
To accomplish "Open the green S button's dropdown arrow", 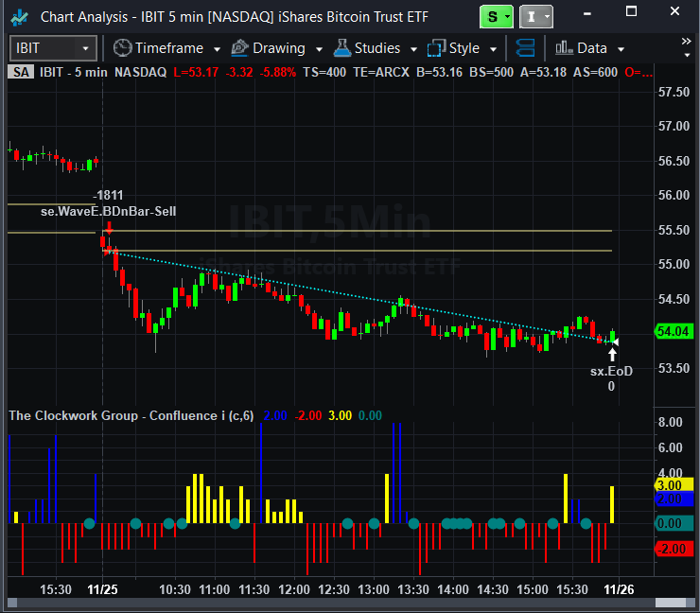I will coord(508,17).
